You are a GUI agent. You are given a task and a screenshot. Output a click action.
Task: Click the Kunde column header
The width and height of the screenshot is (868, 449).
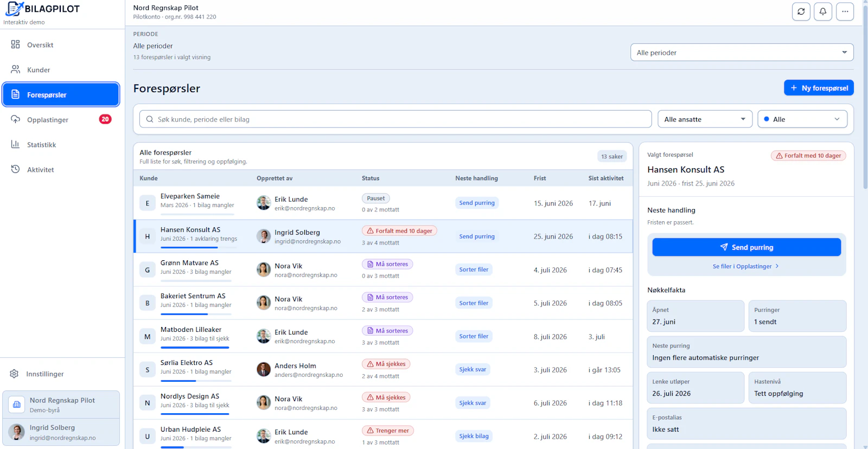click(149, 178)
